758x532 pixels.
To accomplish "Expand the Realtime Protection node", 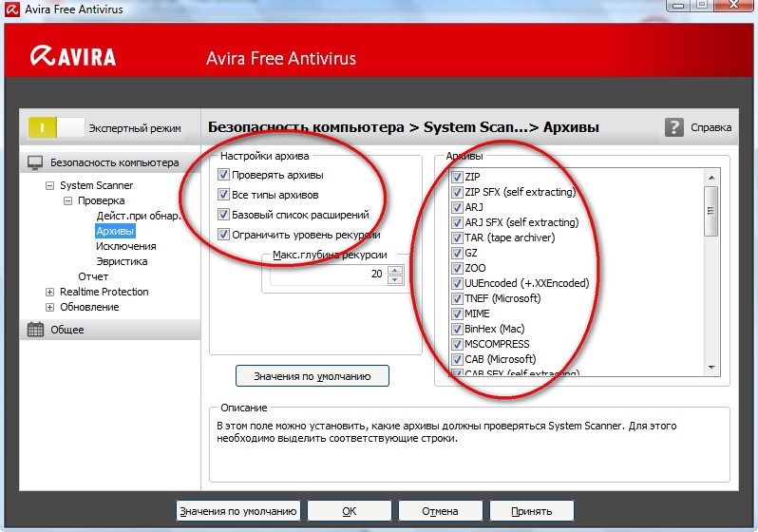I will point(49,292).
